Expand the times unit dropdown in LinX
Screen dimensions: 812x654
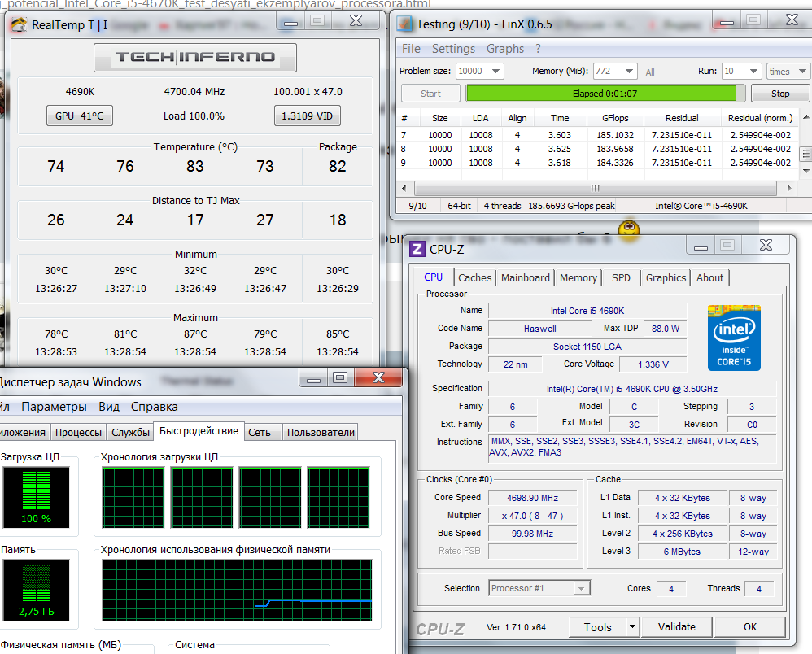tap(802, 71)
